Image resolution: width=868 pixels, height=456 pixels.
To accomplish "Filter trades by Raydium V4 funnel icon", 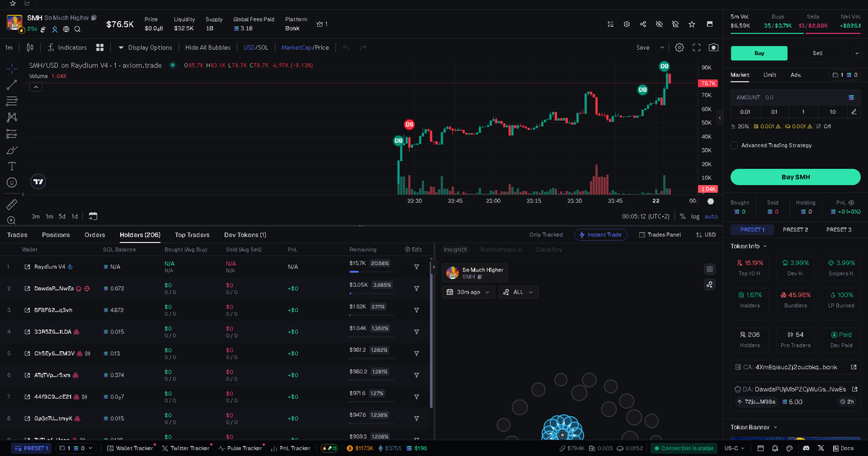I will click(417, 267).
